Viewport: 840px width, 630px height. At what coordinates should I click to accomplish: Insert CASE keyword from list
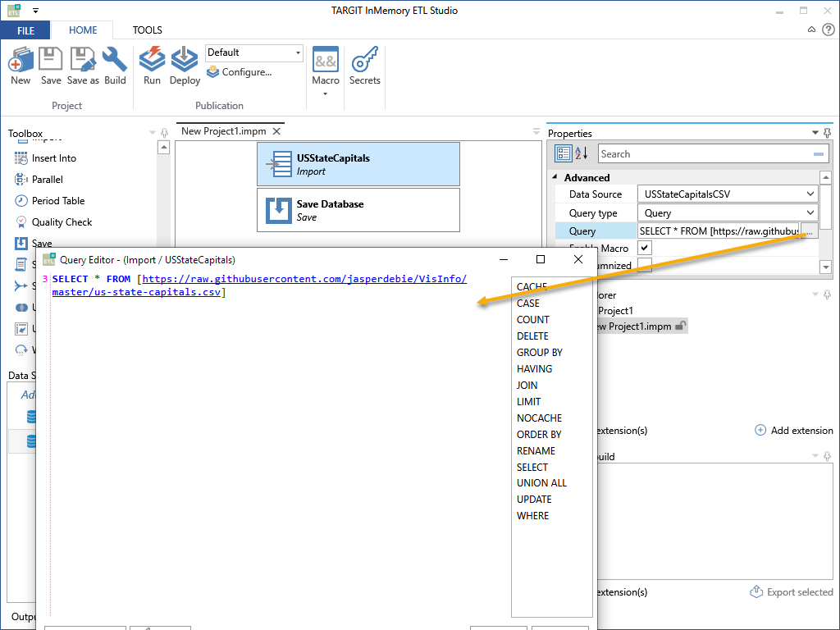pyautogui.click(x=528, y=304)
